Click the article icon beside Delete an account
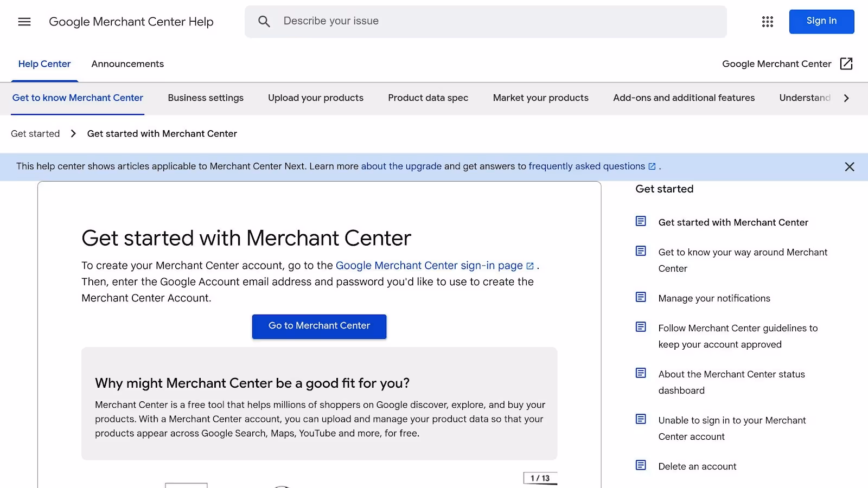 tap(641, 465)
